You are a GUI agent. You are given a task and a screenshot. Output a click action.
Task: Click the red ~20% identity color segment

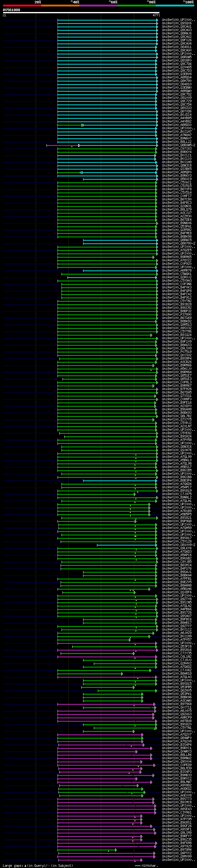click(x=22, y=6)
